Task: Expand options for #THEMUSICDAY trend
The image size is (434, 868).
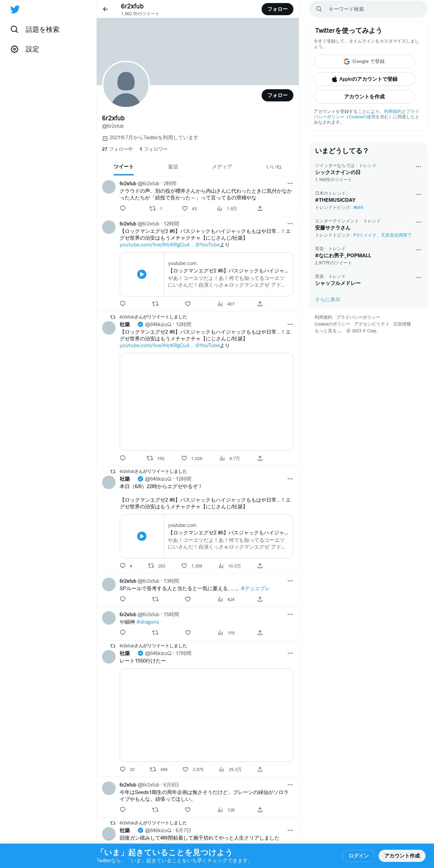Action: click(x=418, y=194)
